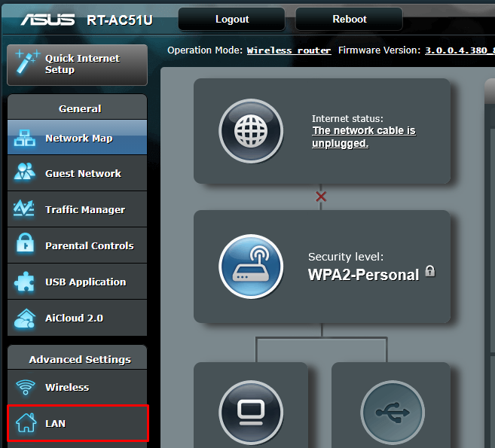The image size is (495, 448).
Task: Open Wireless advanced settings
Action: click(77, 387)
